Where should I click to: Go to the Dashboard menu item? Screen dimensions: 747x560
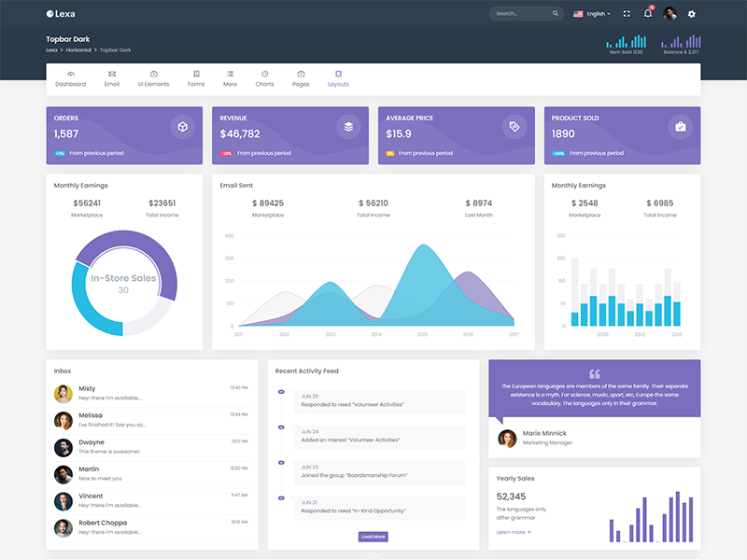point(70,78)
